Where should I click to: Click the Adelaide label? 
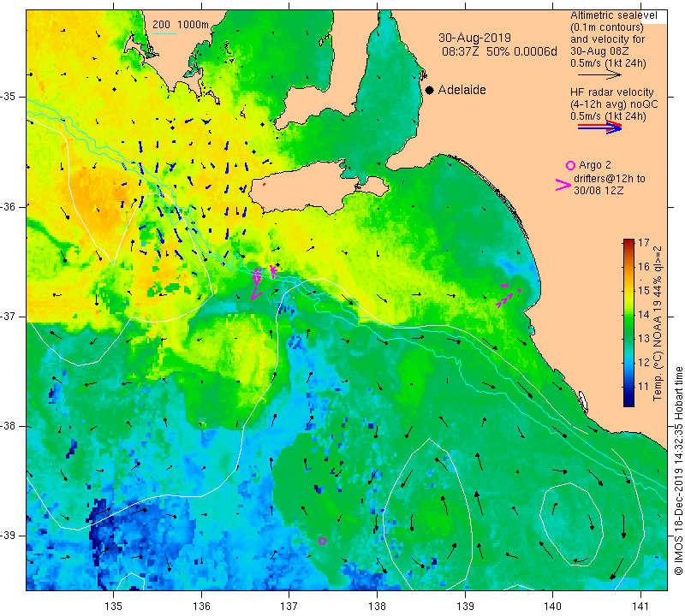point(462,90)
